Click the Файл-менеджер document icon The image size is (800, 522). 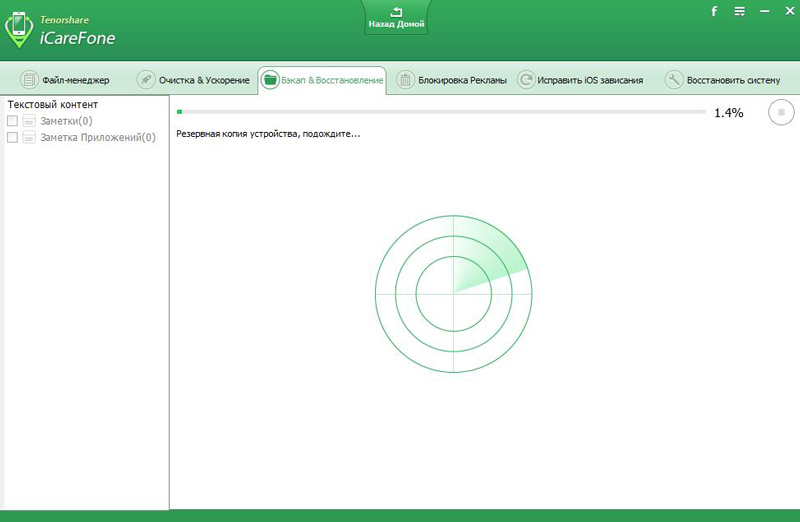[29, 80]
